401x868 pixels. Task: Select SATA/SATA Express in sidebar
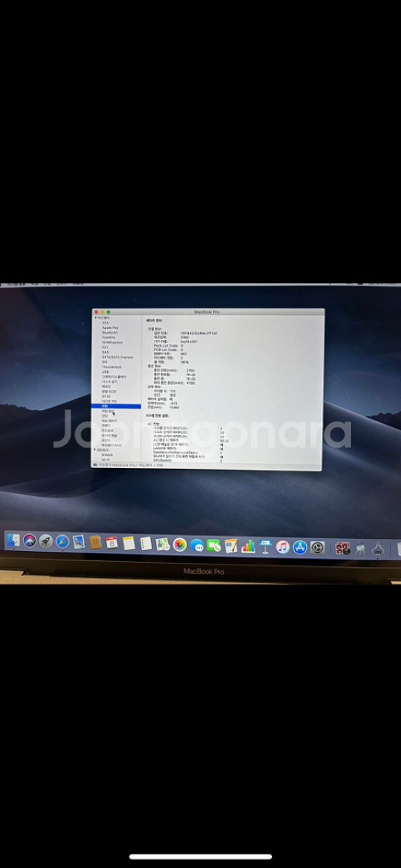click(x=118, y=357)
